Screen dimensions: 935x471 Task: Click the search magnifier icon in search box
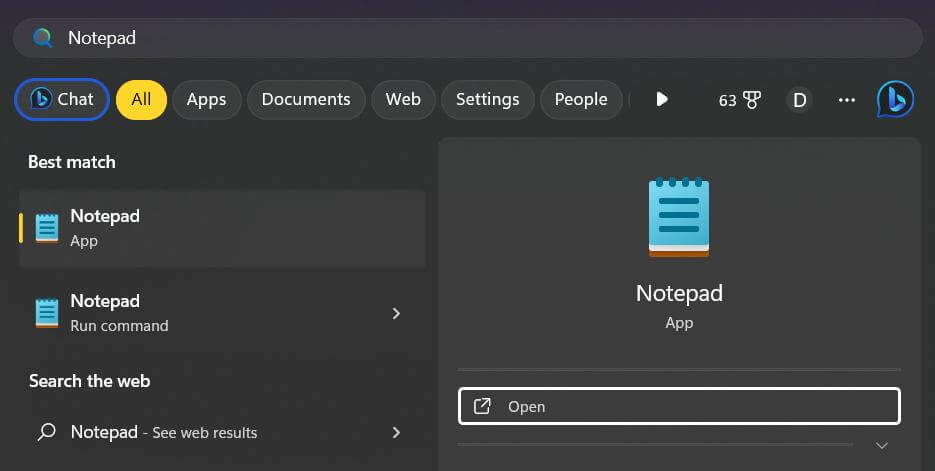[x=42, y=38]
